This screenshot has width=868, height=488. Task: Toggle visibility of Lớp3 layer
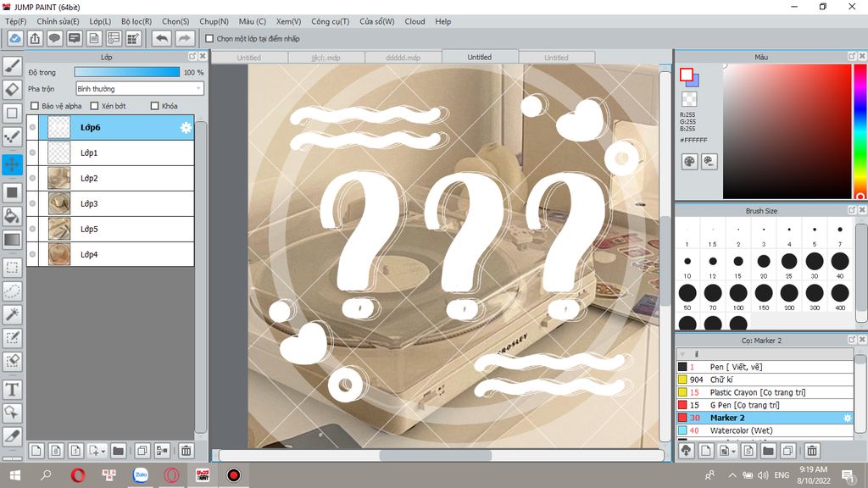[x=33, y=203]
